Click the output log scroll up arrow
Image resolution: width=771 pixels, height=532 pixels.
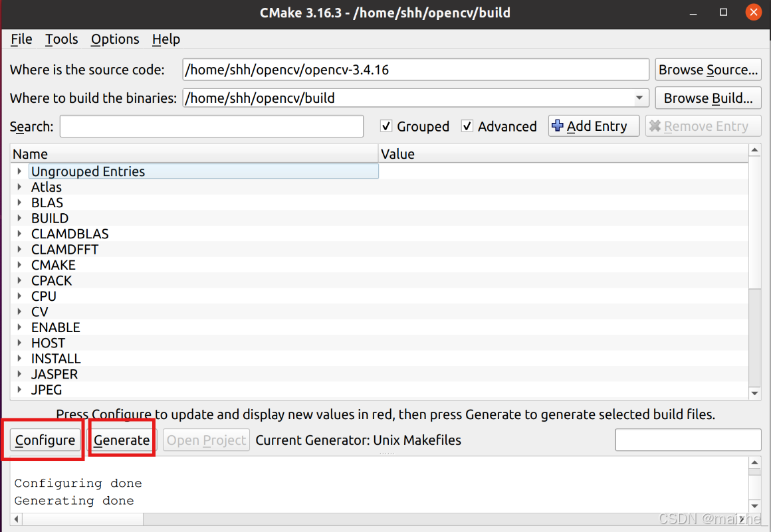tap(755, 463)
